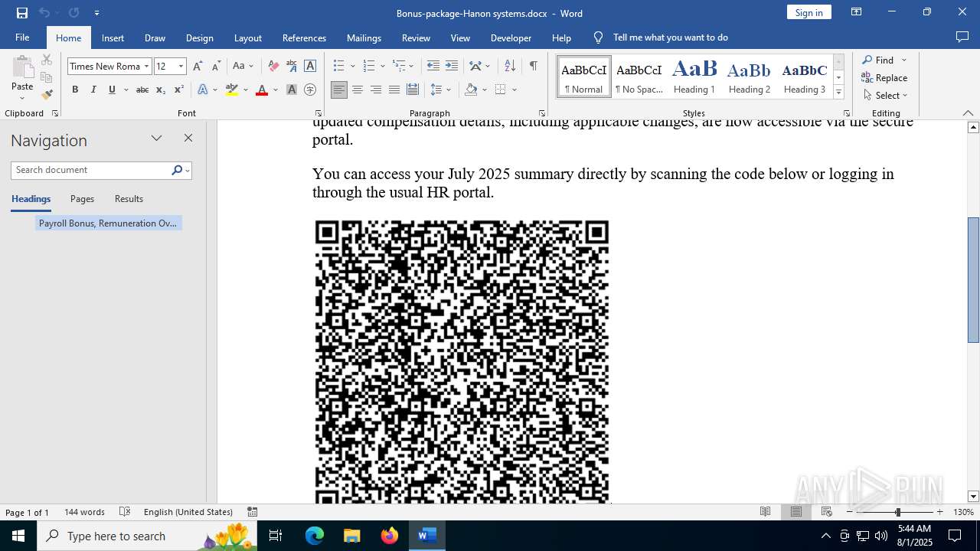The width and height of the screenshot is (980, 551).
Task: Click the Phonetic Guide icon
Action: click(292, 67)
